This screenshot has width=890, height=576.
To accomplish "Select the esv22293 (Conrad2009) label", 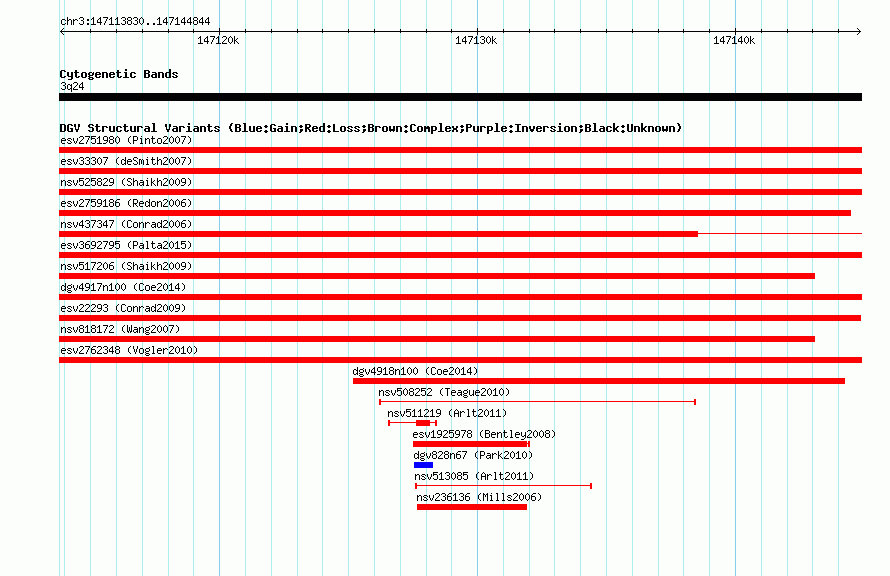I will [123, 308].
